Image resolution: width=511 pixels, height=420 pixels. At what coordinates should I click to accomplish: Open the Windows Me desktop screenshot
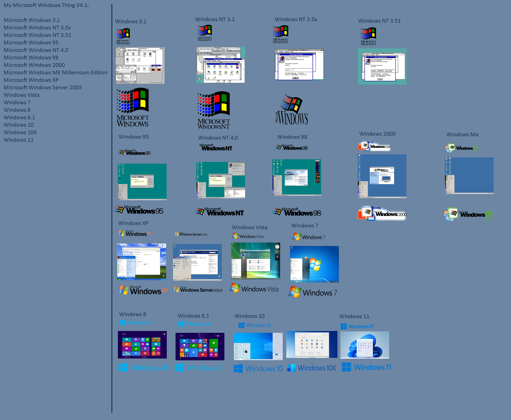coord(469,176)
